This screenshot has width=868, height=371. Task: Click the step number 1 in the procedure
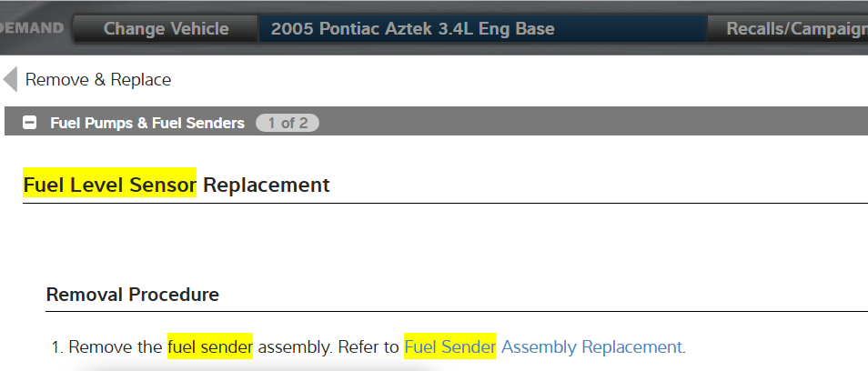(x=55, y=346)
